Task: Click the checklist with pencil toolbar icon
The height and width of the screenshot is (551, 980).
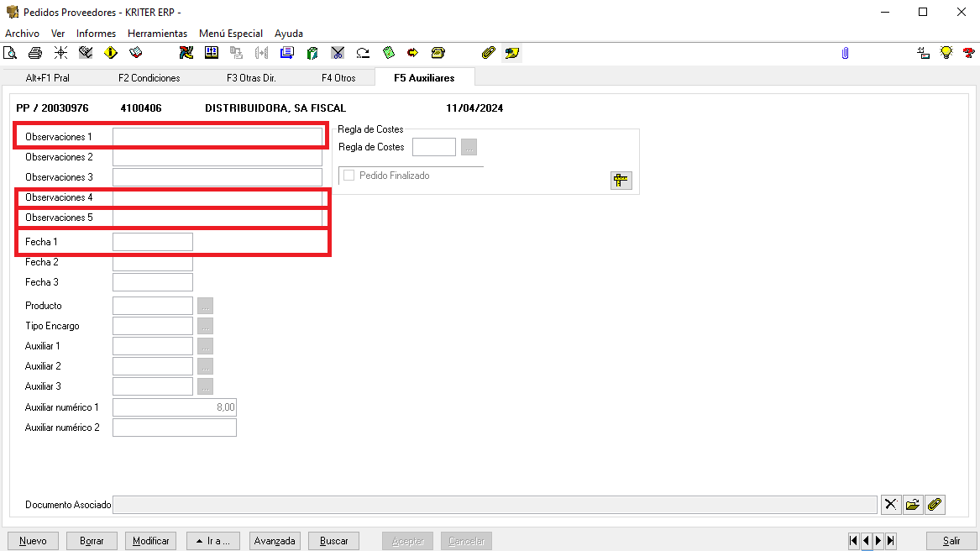Action: point(86,53)
